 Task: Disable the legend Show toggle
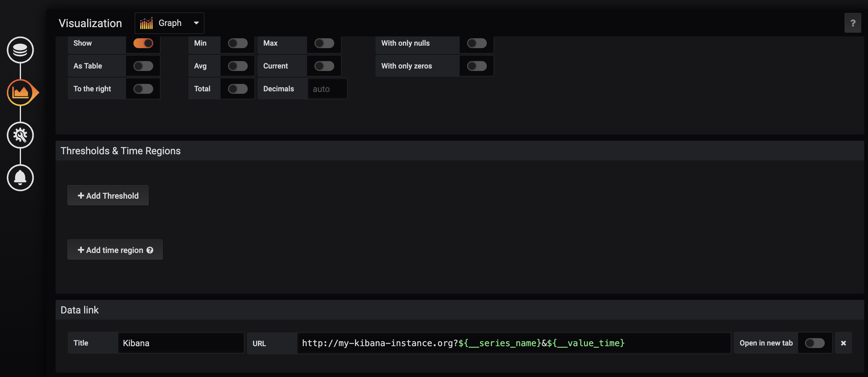(x=143, y=43)
